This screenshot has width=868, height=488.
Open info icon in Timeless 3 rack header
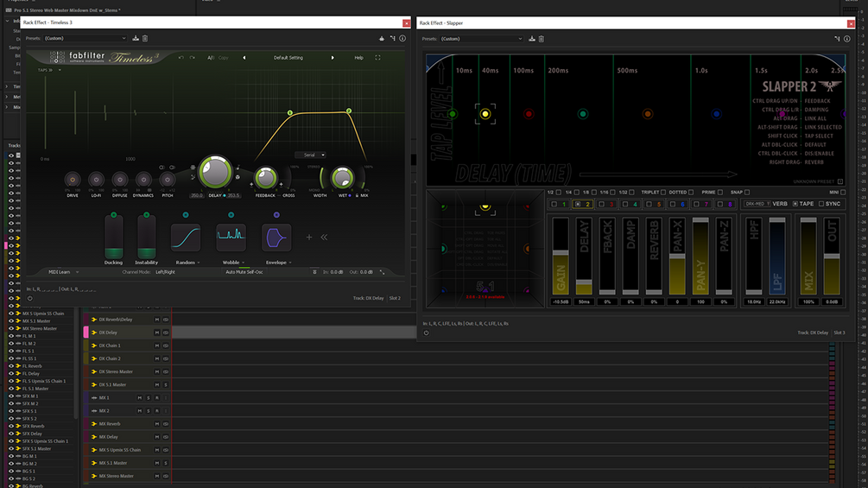tap(402, 38)
